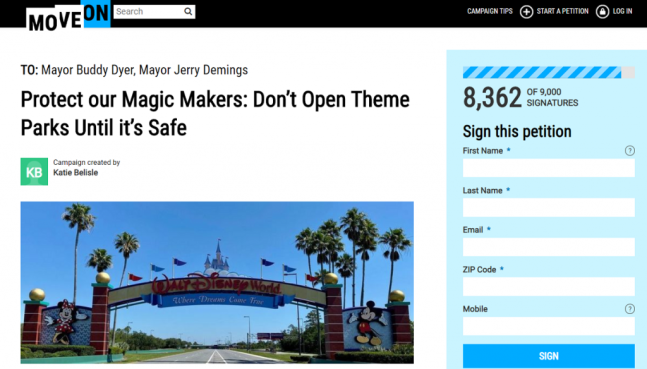Click the help icon for Mobile
The width and height of the screenshot is (647, 369).
click(x=629, y=309)
